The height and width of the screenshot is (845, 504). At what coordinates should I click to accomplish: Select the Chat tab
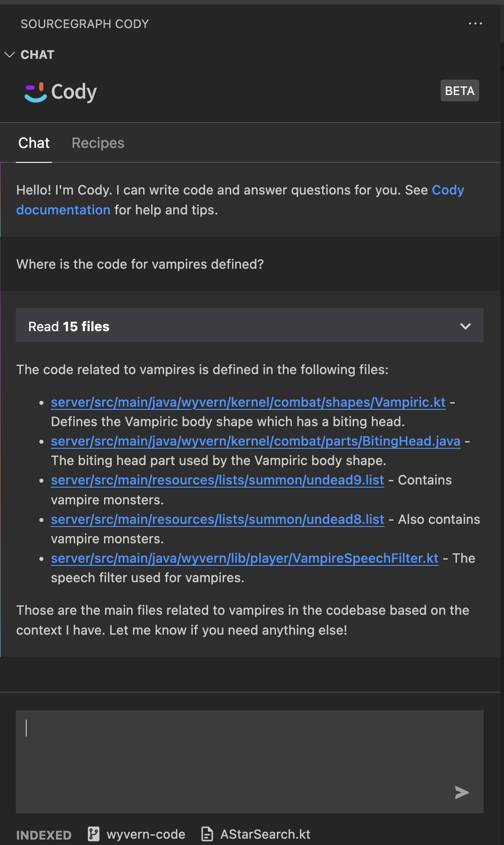click(x=34, y=143)
